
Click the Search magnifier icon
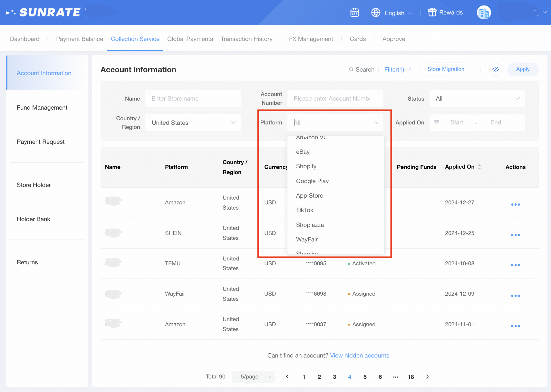coord(351,69)
